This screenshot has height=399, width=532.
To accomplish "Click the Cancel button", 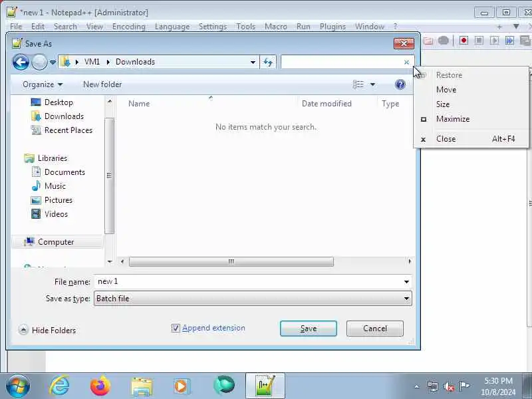I will click(x=375, y=329).
